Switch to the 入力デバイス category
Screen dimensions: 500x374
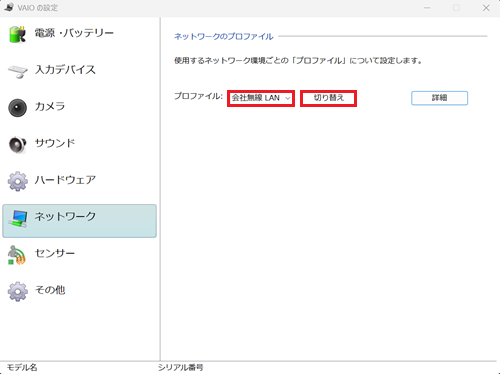(x=65, y=70)
